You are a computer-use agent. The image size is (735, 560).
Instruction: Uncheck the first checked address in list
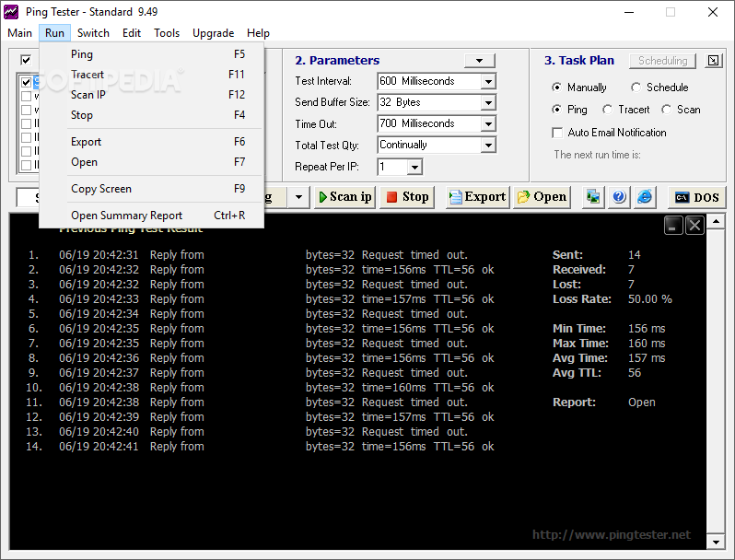pos(26,83)
